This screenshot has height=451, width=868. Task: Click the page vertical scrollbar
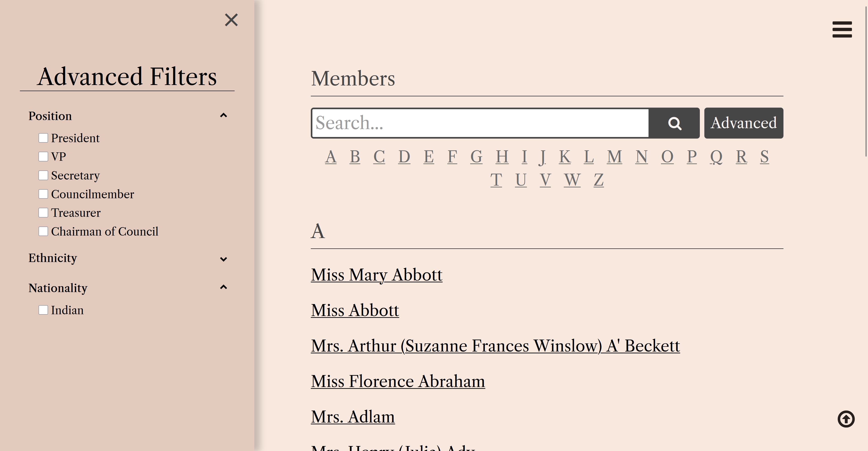[x=866, y=81]
